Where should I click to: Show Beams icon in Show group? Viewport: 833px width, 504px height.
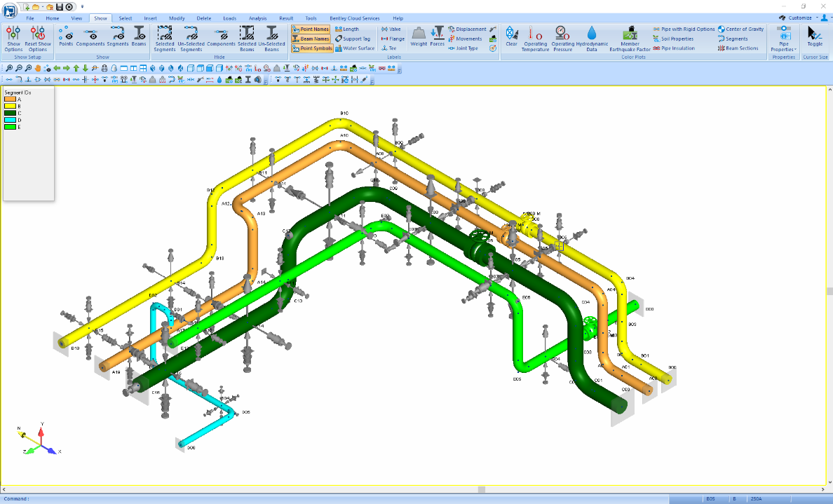(x=139, y=36)
